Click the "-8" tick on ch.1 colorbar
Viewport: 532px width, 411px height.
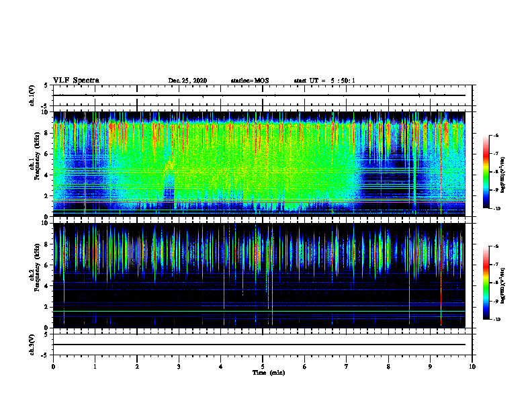[x=496, y=172]
